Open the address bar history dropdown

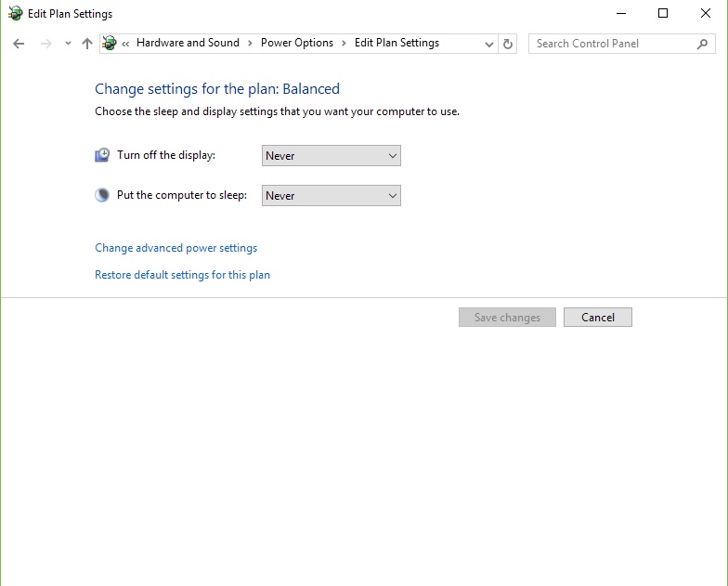click(488, 45)
